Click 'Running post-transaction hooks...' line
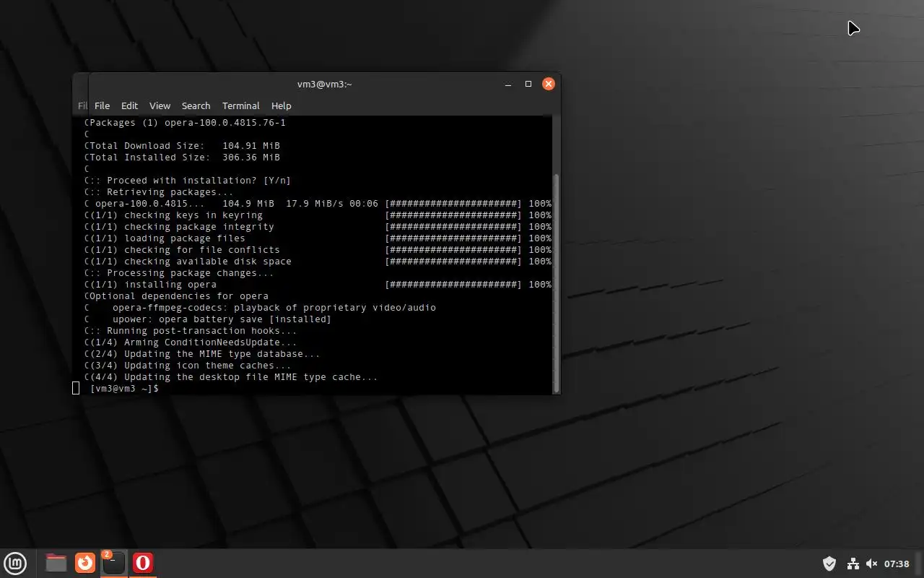The image size is (924, 578). click(x=193, y=331)
